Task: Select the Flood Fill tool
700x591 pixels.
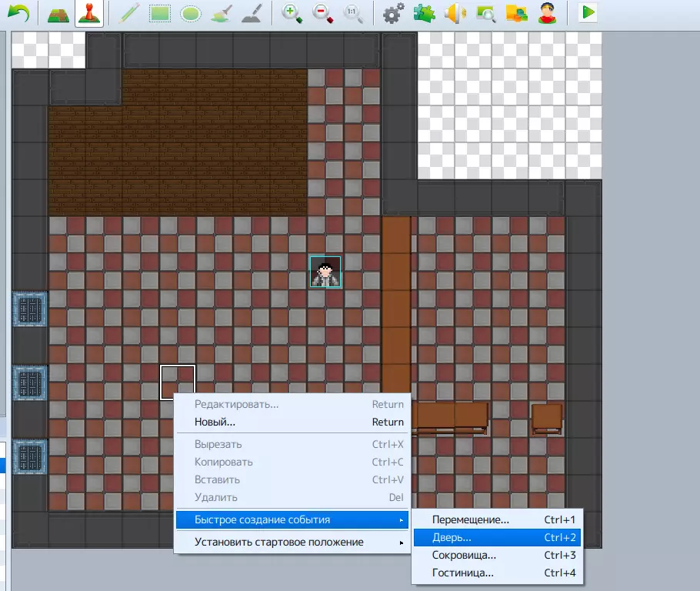Action: (221, 13)
